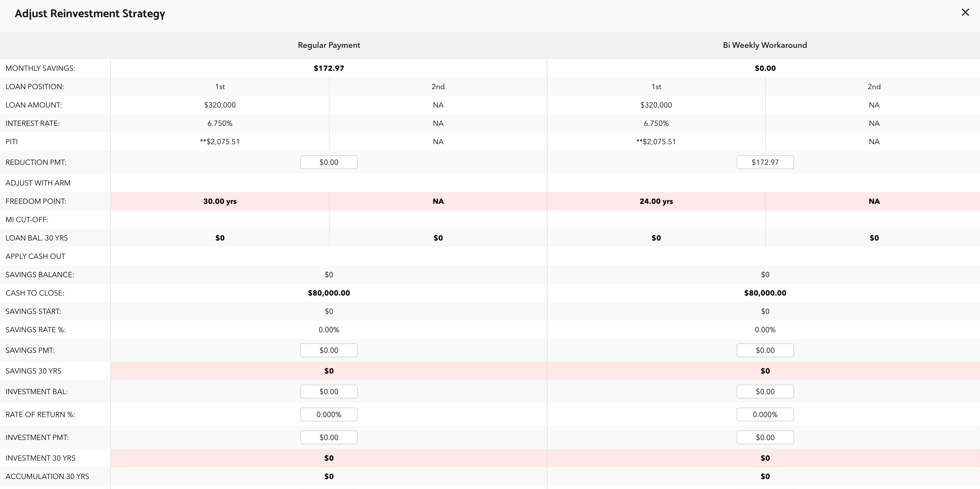
Task: Click the Regular Payment column header
Action: (x=329, y=45)
